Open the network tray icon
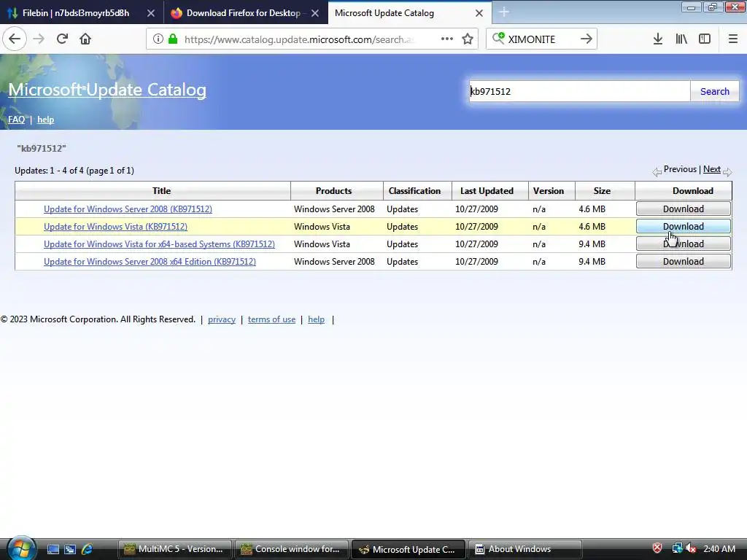 [677, 548]
